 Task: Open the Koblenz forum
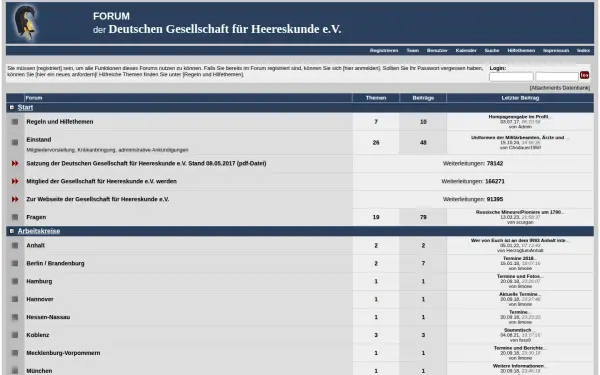point(38,335)
